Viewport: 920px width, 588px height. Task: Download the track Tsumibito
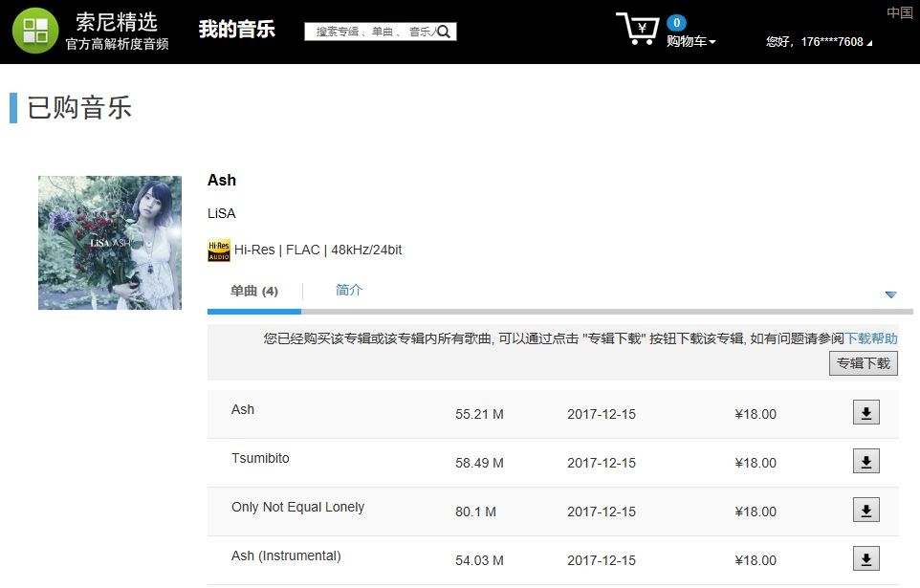pyautogui.click(x=866, y=461)
